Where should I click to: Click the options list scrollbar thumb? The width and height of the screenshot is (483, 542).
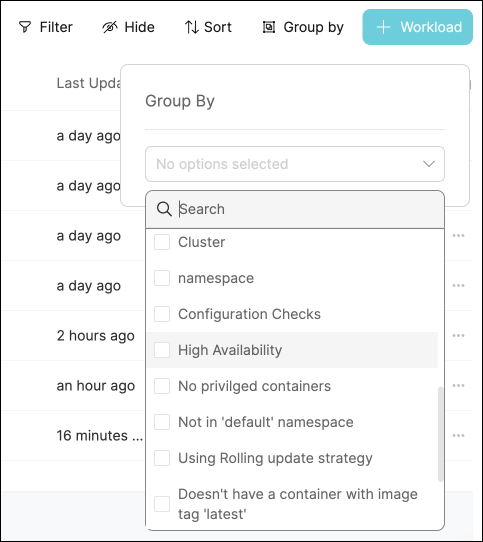440,434
